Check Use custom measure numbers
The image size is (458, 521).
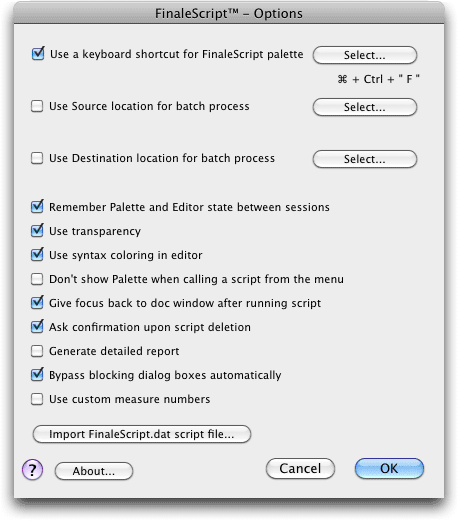pos(37,399)
